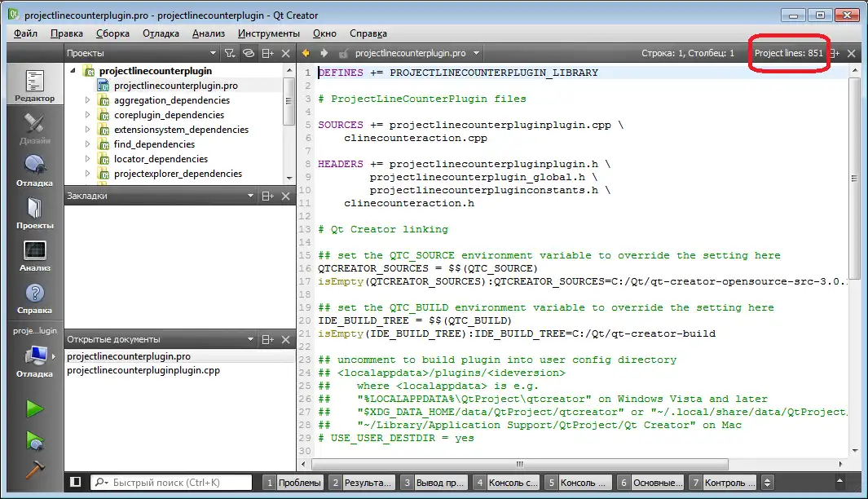This screenshot has width=868, height=499.
Task: Split the Проекты panel
Action: pos(268,53)
